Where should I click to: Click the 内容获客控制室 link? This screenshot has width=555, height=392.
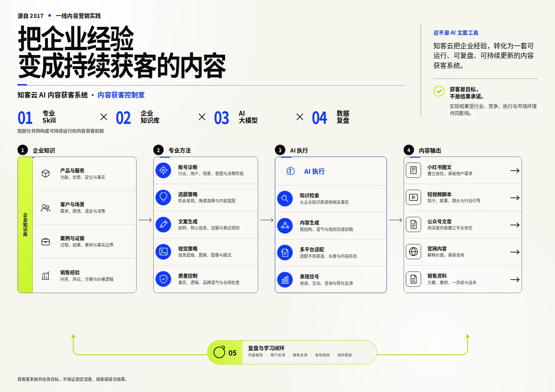tap(121, 95)
